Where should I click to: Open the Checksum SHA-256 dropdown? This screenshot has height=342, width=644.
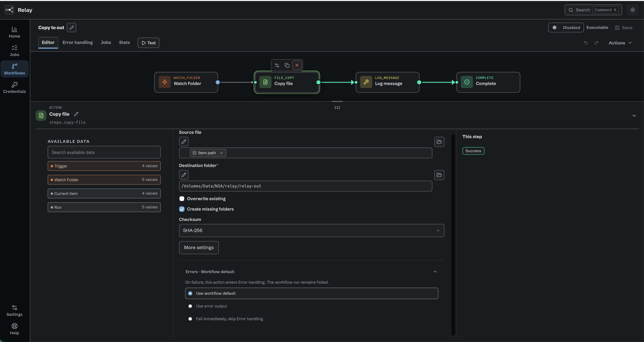pos(311,230)
